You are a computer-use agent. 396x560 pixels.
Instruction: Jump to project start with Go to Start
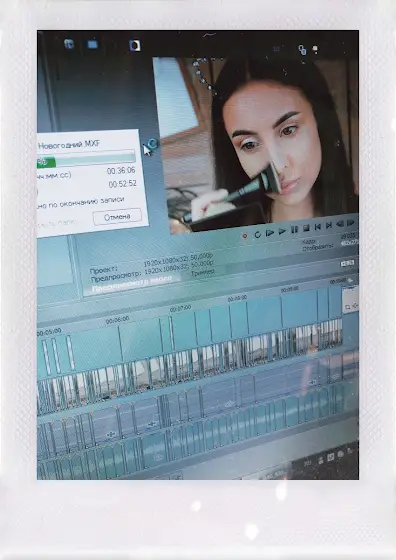point(317,226)
